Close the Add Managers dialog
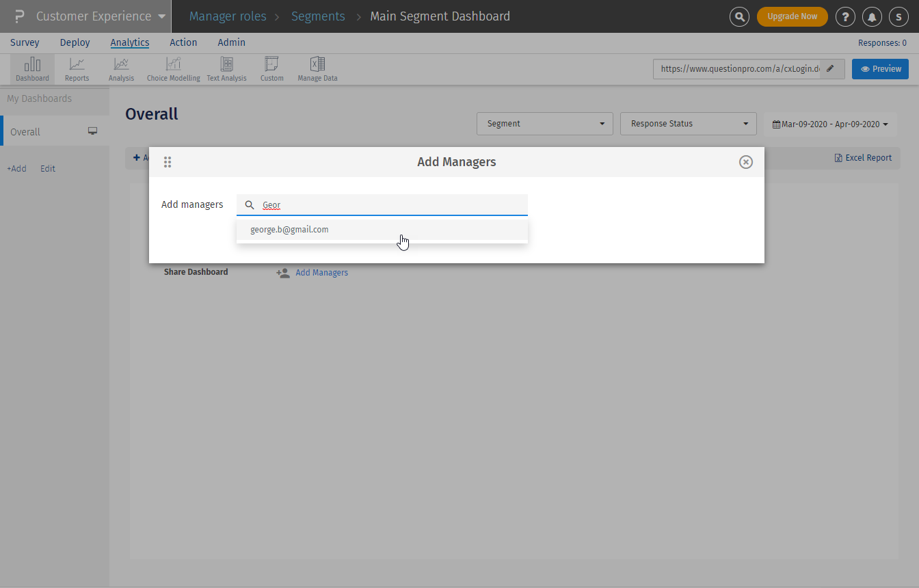919x588 pixels. pyautogui.click(x=746, y=162)
